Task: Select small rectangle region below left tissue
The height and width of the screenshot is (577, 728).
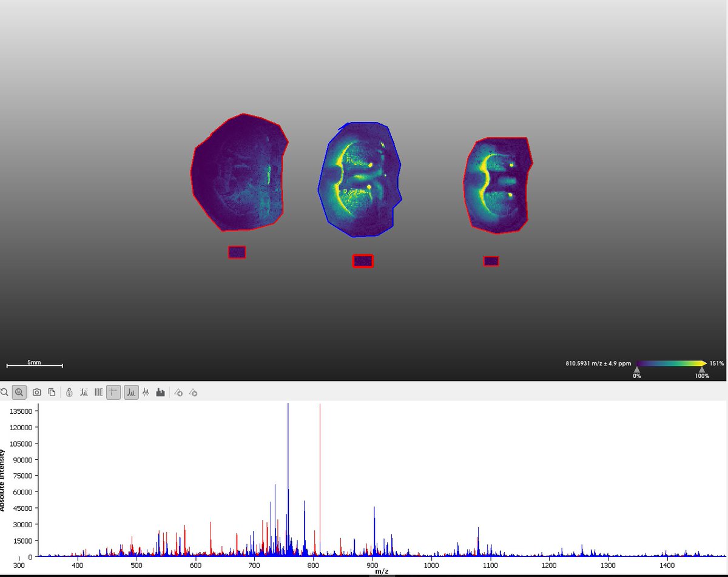Action: pos(237,252)
